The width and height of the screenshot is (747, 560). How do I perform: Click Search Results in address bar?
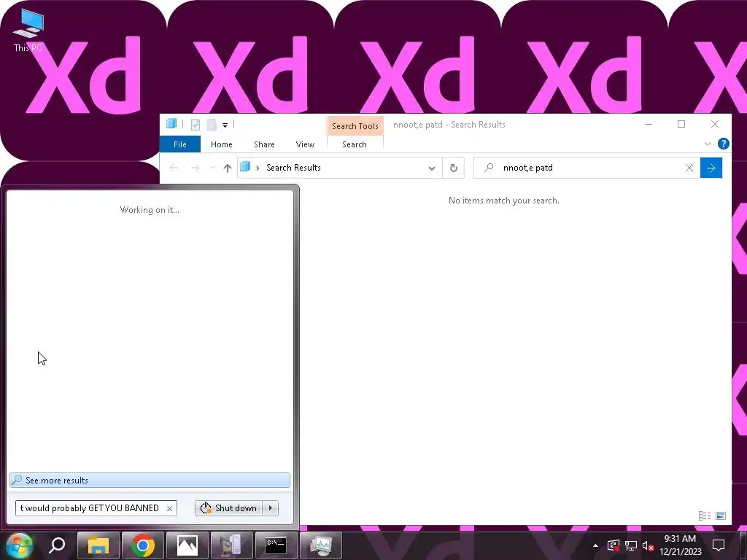pyautogui.click(x=293, y=168)
